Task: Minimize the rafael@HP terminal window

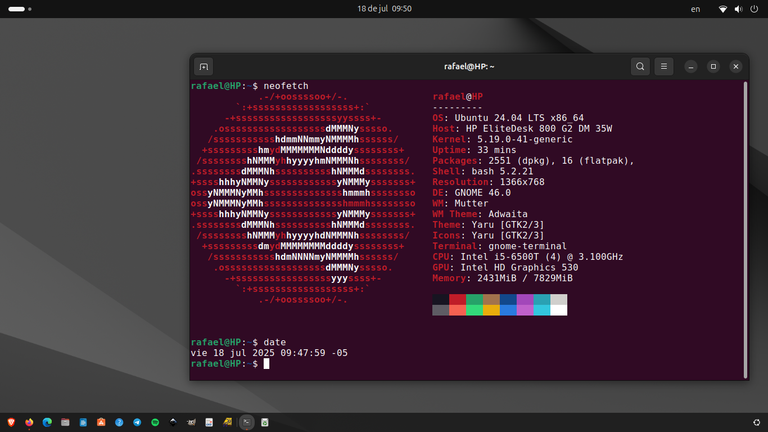Action: tap(691, 67)
